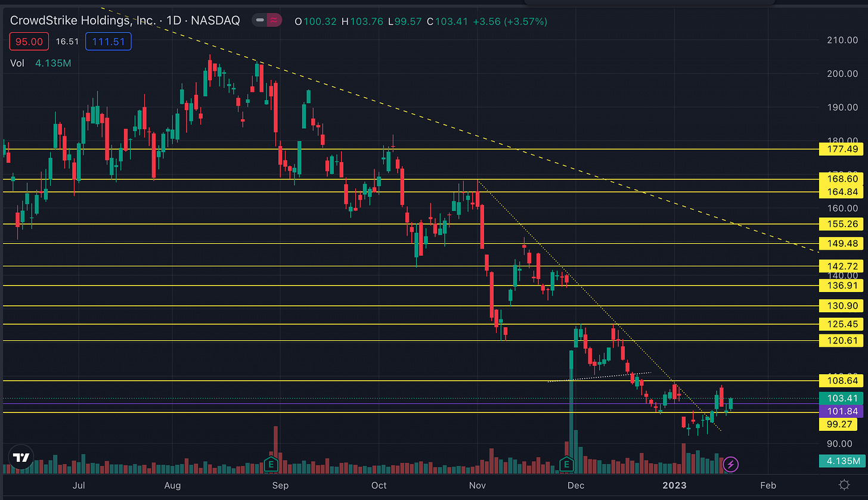Click the Oct label on time axis
This screenshot has width=868, height=500.
pyautogui.click(x=379, y=486)
